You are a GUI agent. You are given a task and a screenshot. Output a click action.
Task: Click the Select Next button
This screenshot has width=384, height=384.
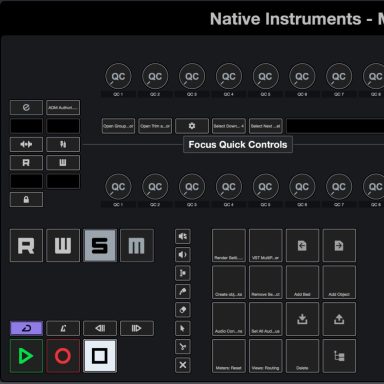266,126
